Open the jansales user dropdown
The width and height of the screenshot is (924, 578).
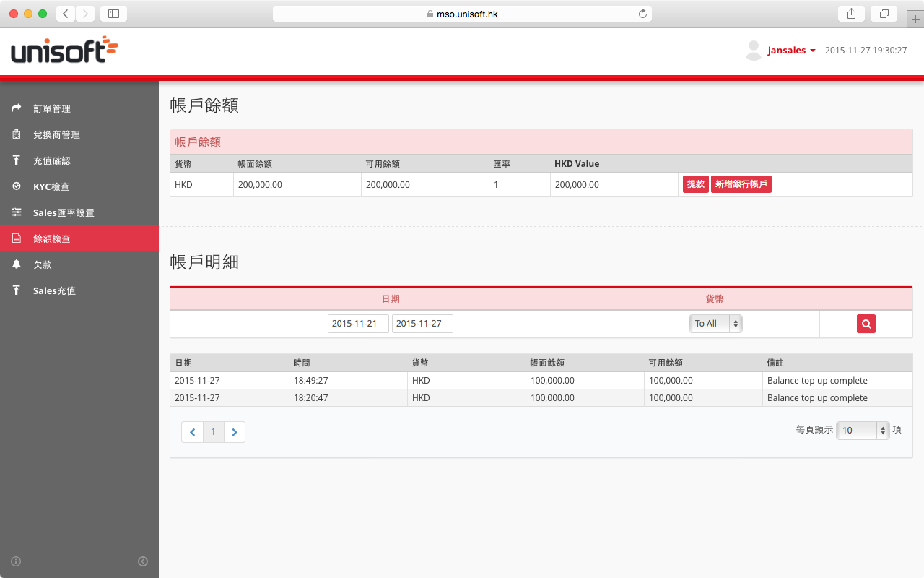[x=792, y=51]
